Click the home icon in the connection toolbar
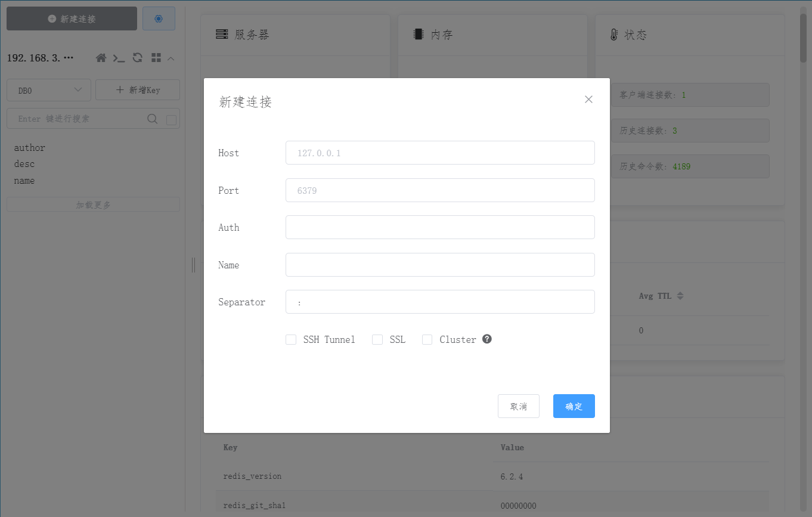This screenshot has width=812, height=517. [101, 57]
